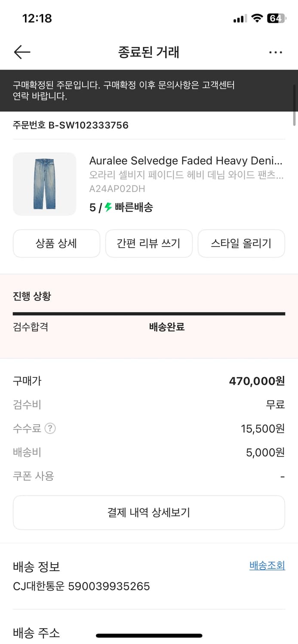Tap the cellular signal indicator
Viewport: 298px width, 644px height.
(x=239, y=18)
